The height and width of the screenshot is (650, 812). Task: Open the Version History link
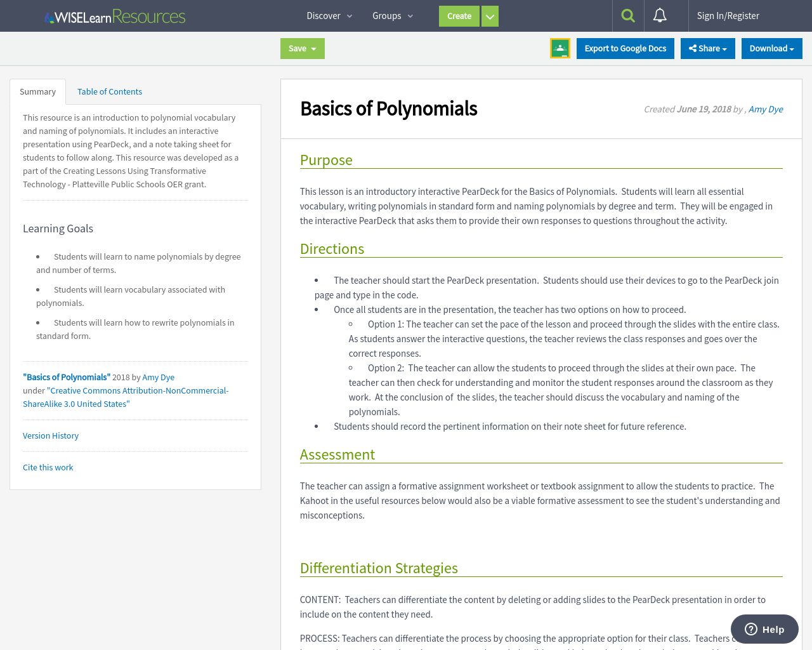[50, 435]
